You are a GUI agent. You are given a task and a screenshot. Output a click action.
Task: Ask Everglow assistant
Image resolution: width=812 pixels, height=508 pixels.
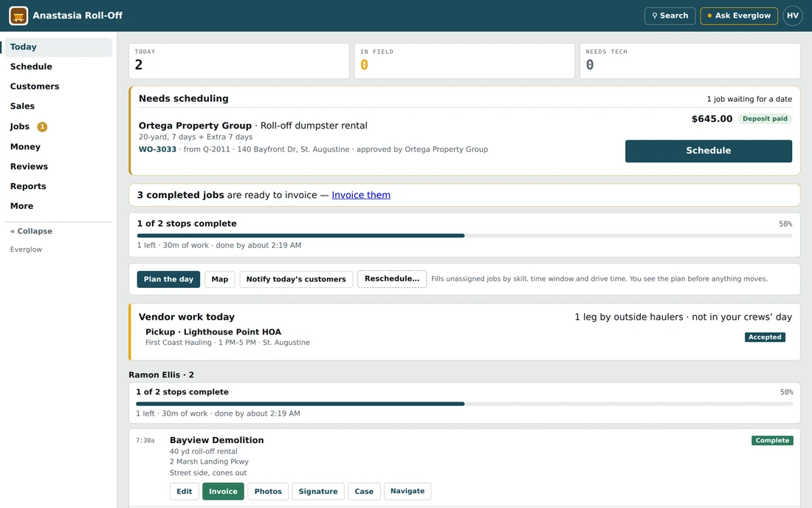tap(739, 16)
